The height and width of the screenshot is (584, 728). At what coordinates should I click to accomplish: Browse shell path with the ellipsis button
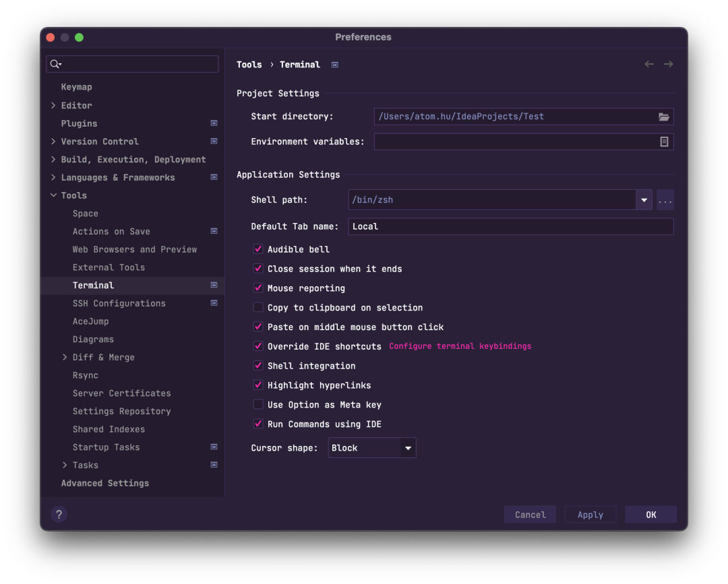click(x=665, y=199)
